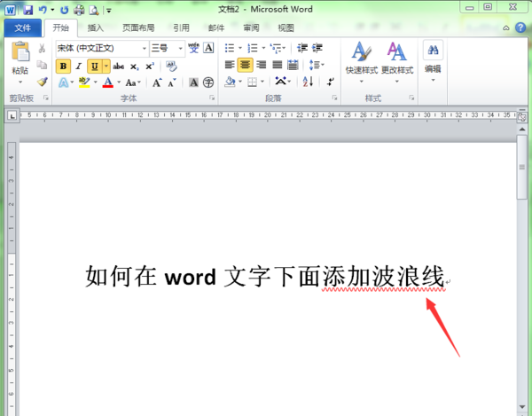This screenshot has height=416, width=532.
Task: Click the Undo arrow icon
Action: pyautogui.click(x=43, y=10)
